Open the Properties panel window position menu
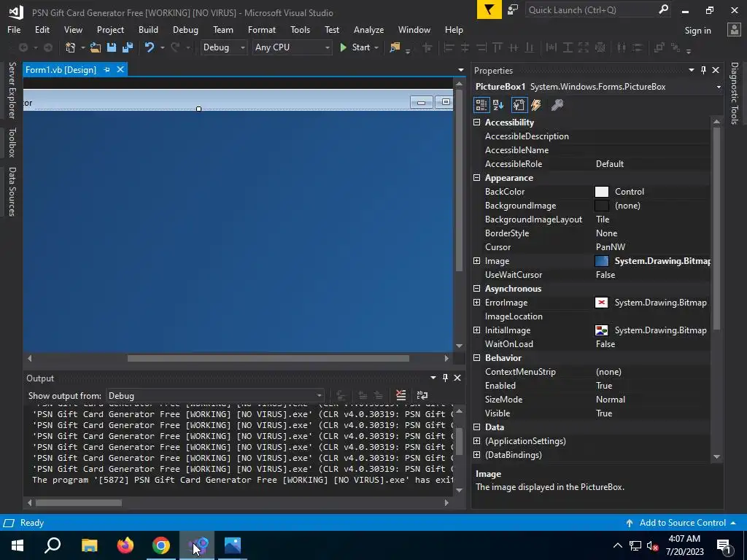Image resolution: width=747 pixels, height=560 pixels. coord(692,70)
